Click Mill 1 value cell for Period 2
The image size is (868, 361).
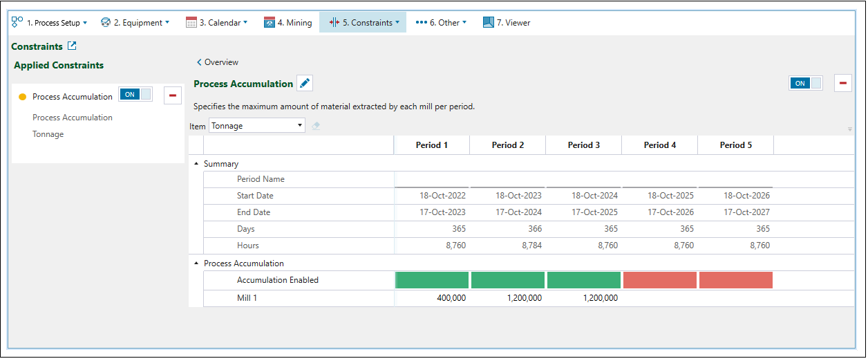coord(508,298)
